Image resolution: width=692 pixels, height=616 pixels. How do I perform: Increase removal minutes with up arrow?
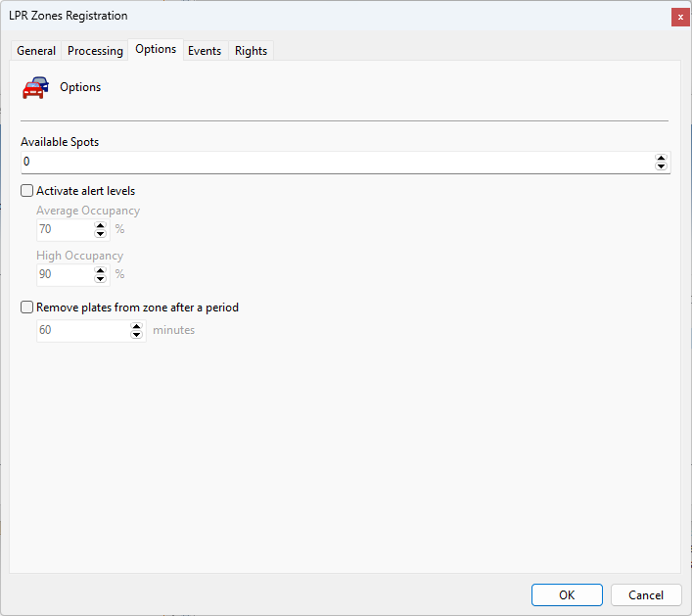point(136,326)
